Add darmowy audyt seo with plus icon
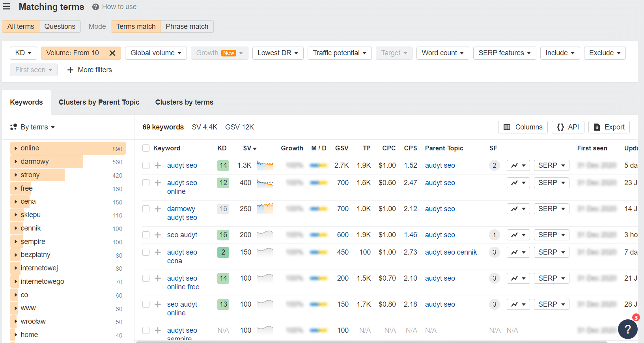Image resolution: width=644 pixels, height=343 pixels. click(158, 209)
